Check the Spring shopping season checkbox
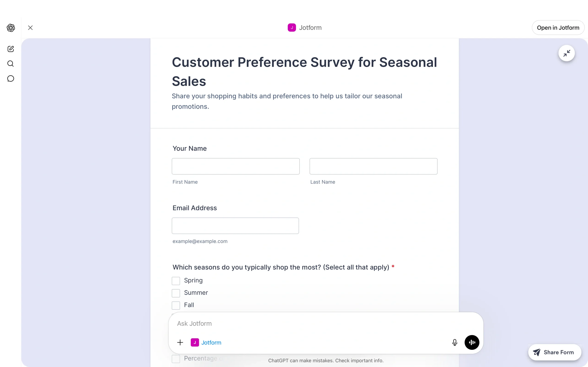 [x=175, y=281]
